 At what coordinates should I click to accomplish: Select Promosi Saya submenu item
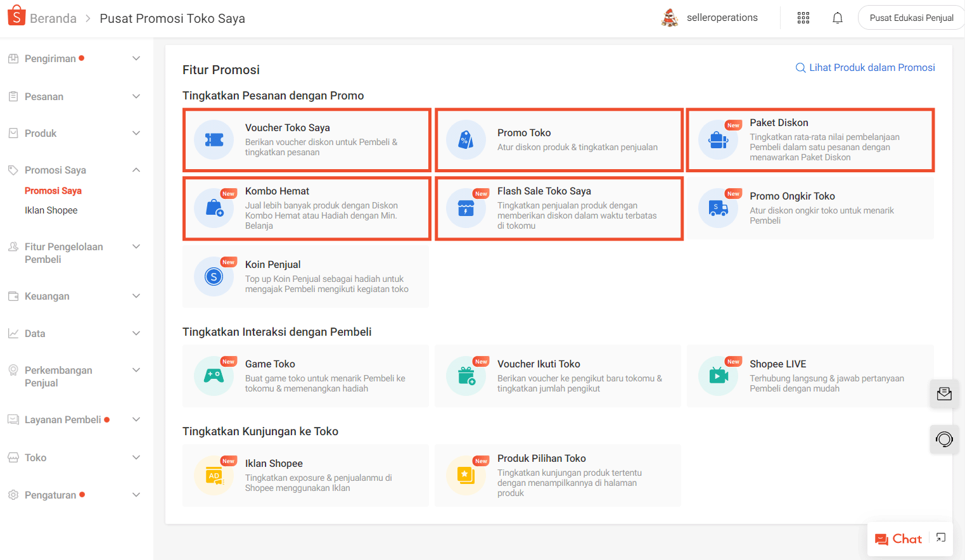53,191
